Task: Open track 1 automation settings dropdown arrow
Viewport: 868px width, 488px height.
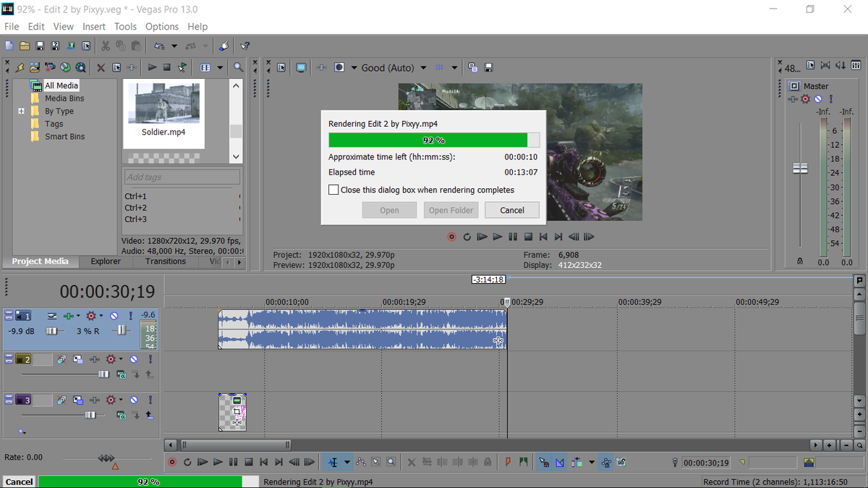Action: [101, 316]
